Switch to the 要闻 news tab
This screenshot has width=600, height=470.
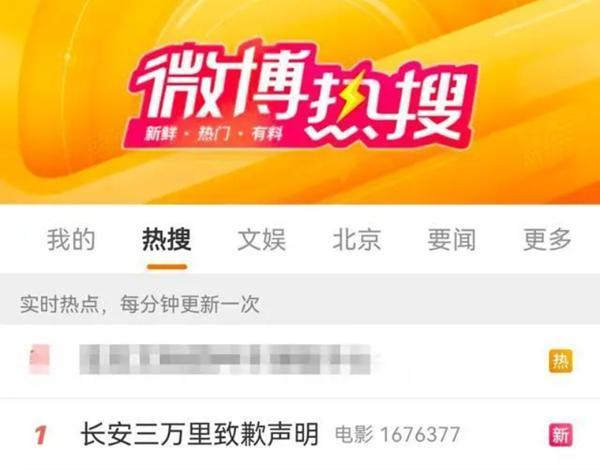tap(452, 240)
